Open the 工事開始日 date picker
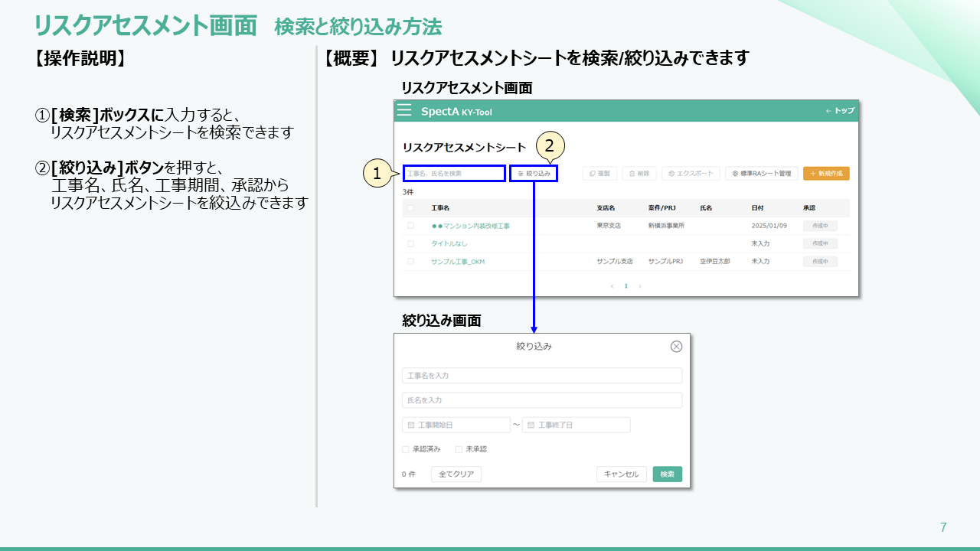Screen dimensions: 980x551 click(456, 425)
